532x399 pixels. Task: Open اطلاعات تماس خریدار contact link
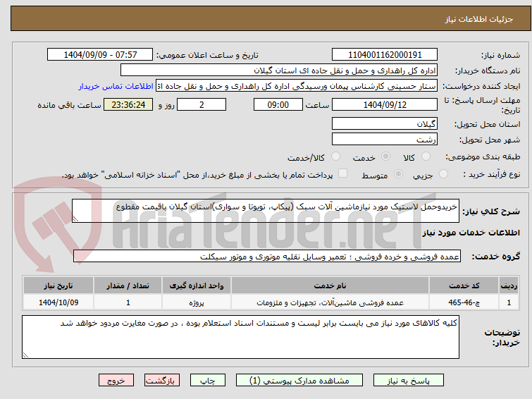click(x=116, y=86)
